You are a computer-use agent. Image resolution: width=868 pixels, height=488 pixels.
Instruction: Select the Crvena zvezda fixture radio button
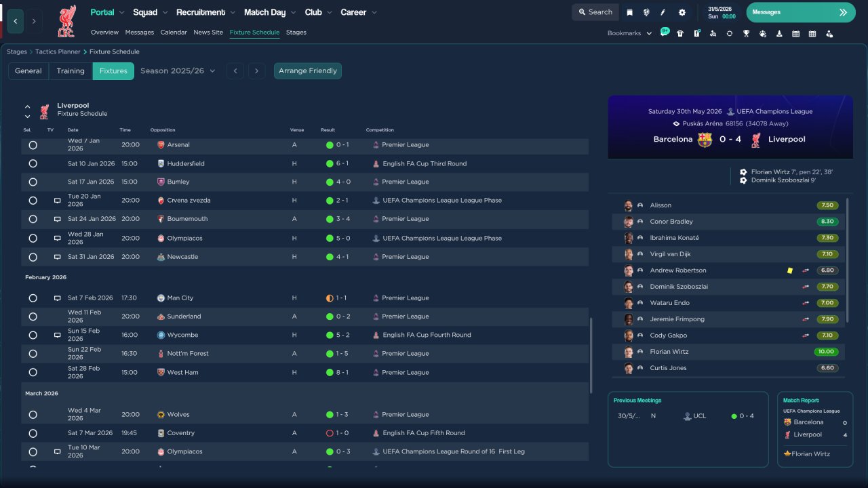tap(33, 201)
